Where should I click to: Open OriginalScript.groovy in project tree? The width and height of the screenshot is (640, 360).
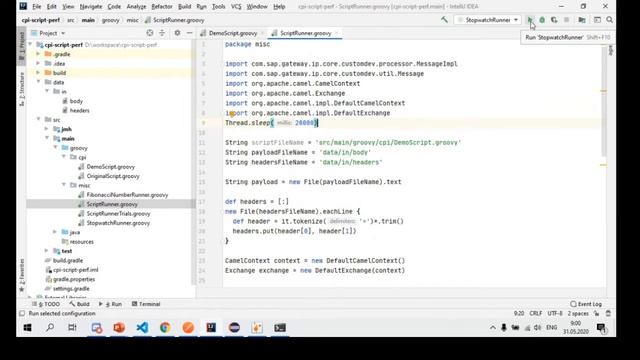click(x=113, y=176)
